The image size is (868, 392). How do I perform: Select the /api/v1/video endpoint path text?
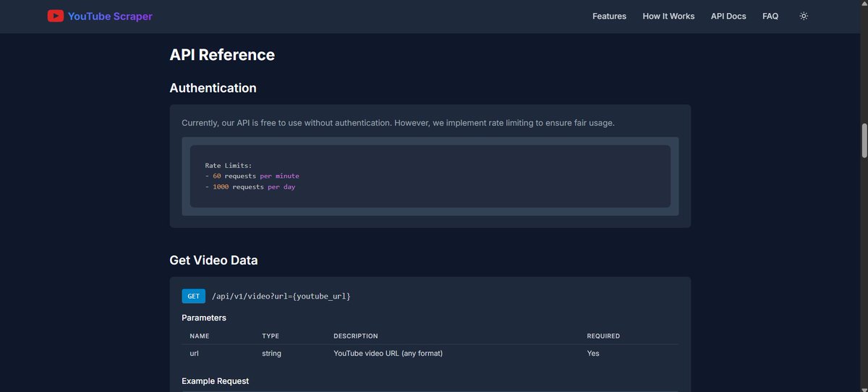coord(281,297)
